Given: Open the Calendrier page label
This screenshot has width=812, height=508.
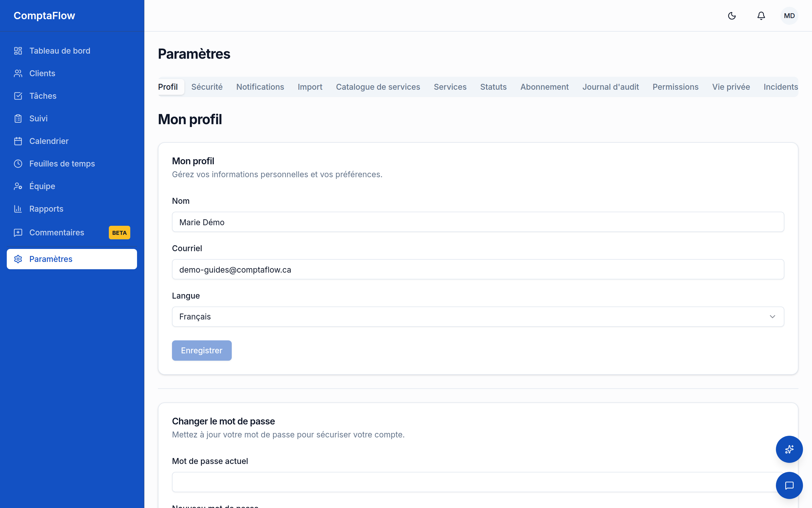Looking at the screenshot, I should (49, 141).
